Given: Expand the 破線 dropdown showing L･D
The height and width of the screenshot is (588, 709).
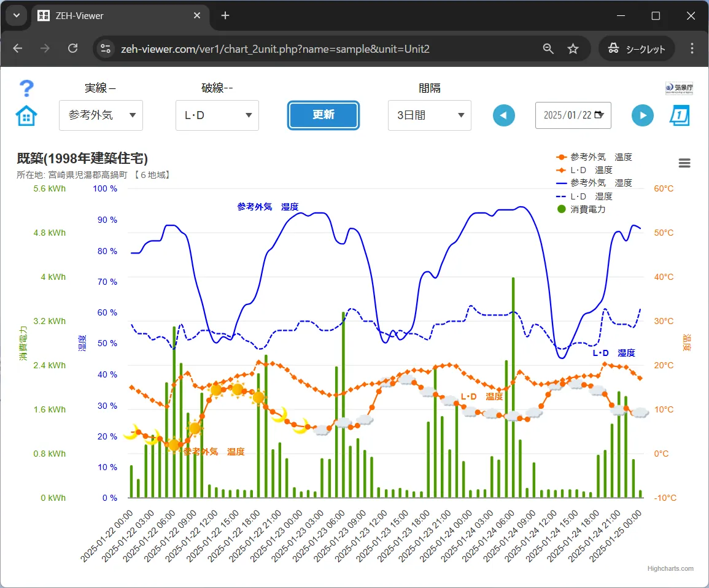Looking at the screenshot, I should tap(217, 115).
